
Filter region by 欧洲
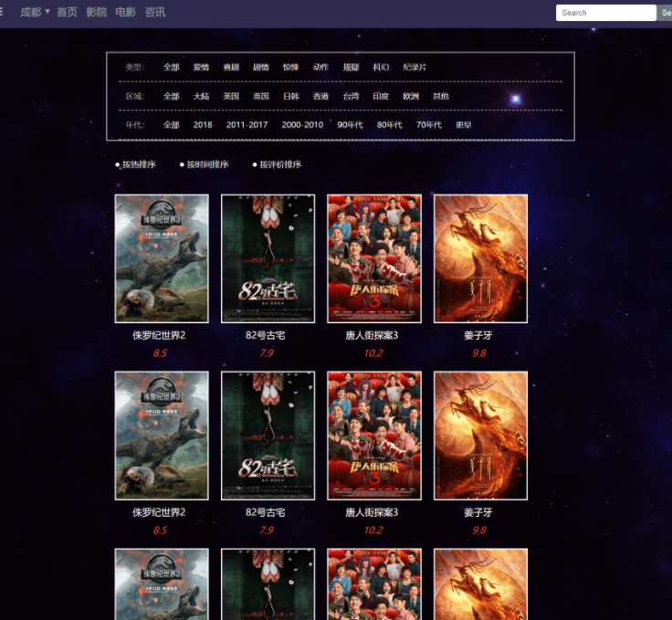pyautogui.click(x=411, y=97)
